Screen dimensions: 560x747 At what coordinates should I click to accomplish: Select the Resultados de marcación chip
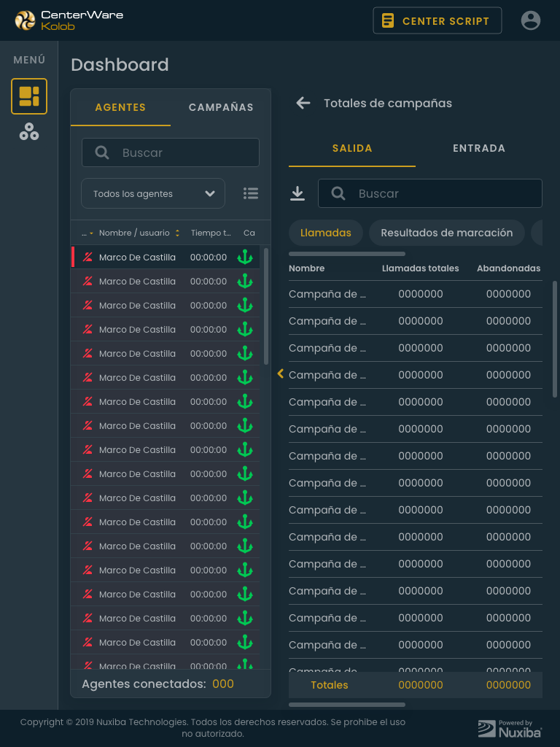pyautogui.click(x=447, y=233)
